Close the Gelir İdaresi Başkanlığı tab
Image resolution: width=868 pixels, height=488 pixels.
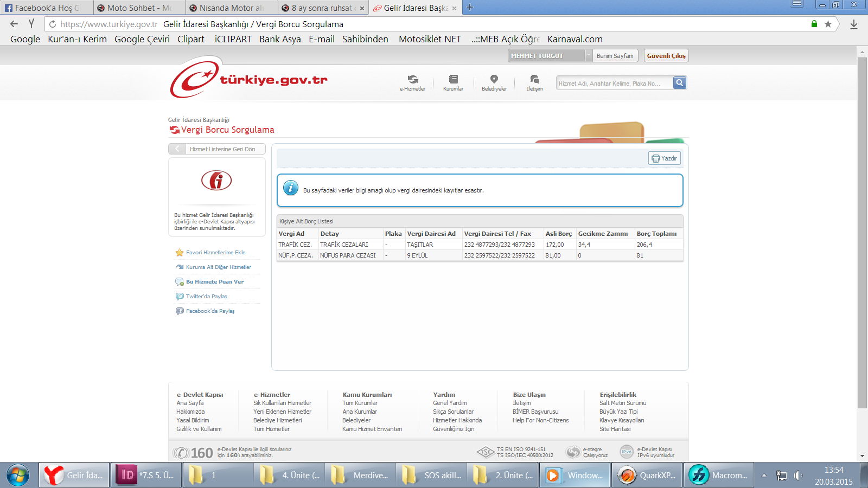[454, 8]
